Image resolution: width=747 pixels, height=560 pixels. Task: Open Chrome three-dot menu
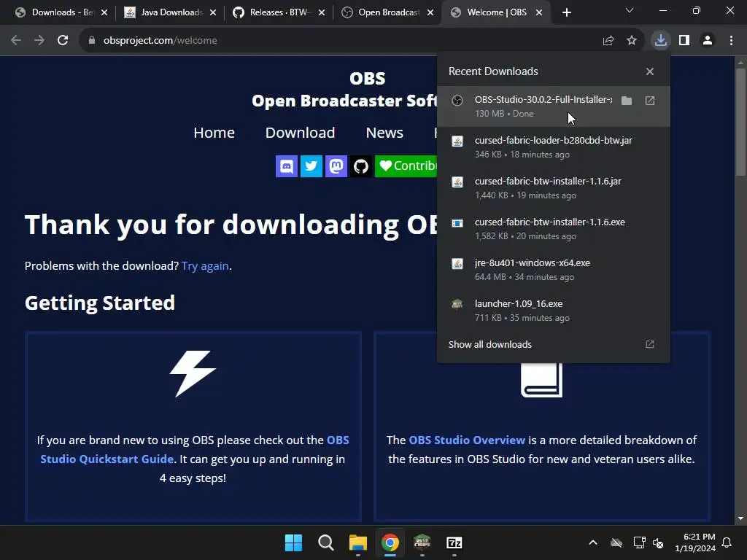[731, 41]
